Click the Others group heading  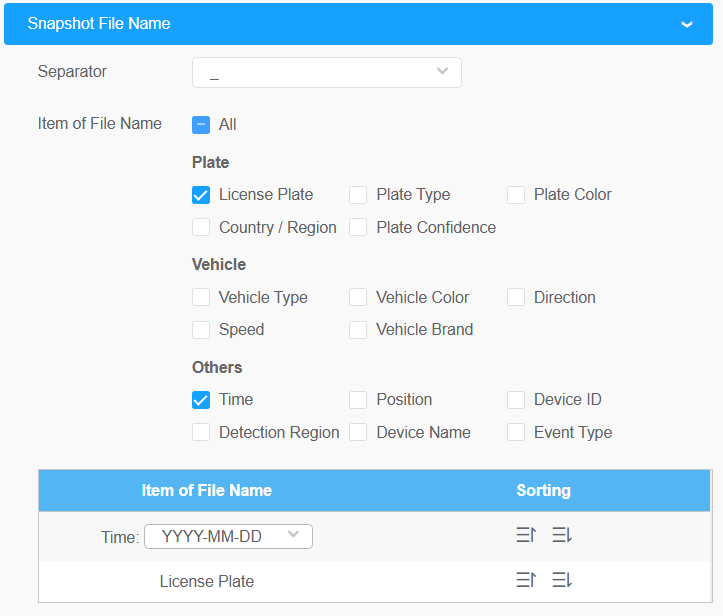click(x=217, y=367)
